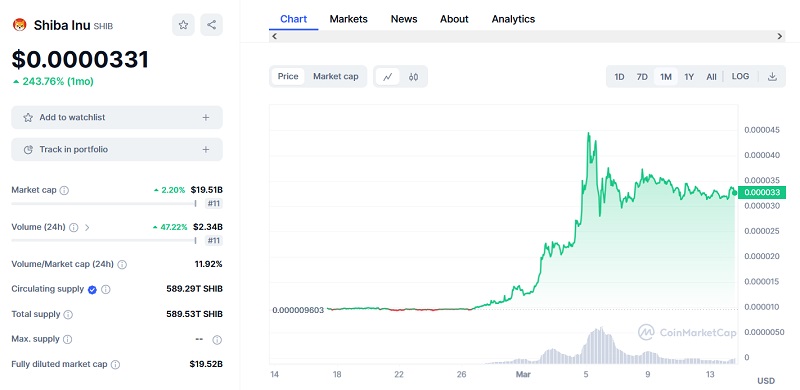The height and width of the screenshot is (390, 800).
Task: Click the info icon next to Market cap
Action: [64, 190]
